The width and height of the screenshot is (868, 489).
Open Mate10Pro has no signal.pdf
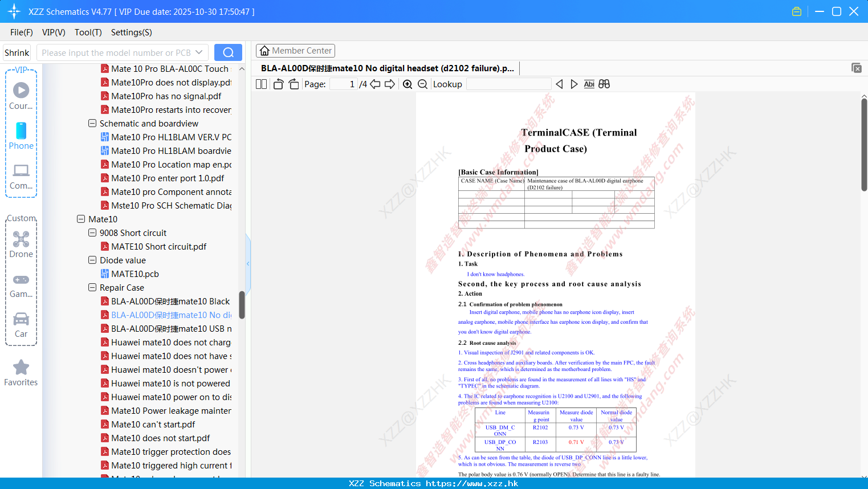[x=161, y=96]
